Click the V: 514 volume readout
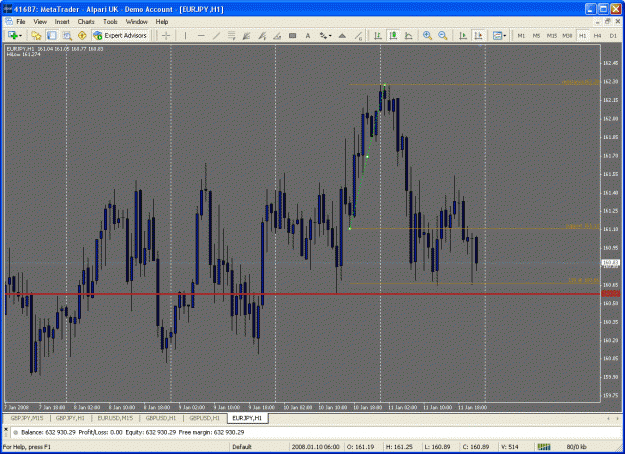The width and height of the screenshot is (625, 454). pos(509,447)
